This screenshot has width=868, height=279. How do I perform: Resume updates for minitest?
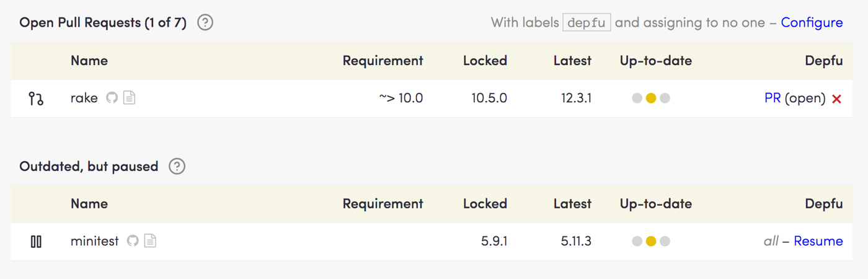coord(818,241)
